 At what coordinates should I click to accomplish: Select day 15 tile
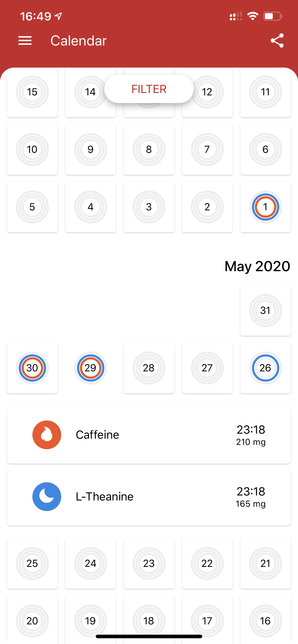pyautogui.click(x=32, y=92)
